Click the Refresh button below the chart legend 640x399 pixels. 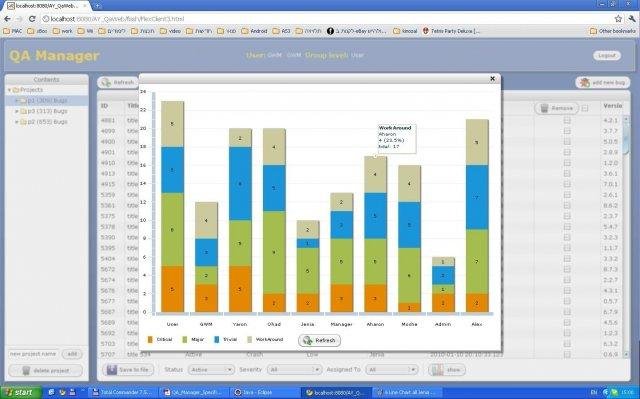coord(320,340)
